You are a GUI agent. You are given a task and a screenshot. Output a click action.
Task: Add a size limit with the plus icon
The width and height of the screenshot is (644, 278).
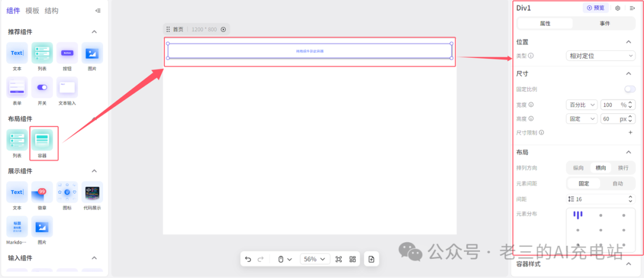click(x=631, y=132)
